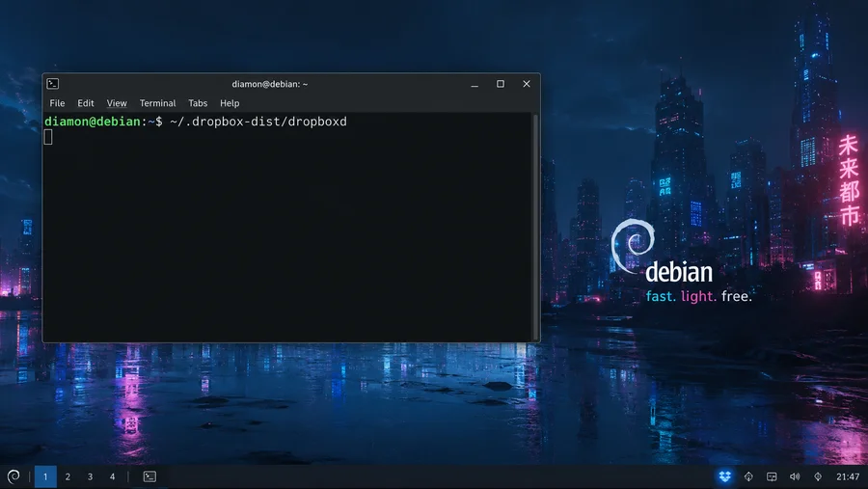Maximize the terminal window
The image size is (868, 489).
coord(501,84)
